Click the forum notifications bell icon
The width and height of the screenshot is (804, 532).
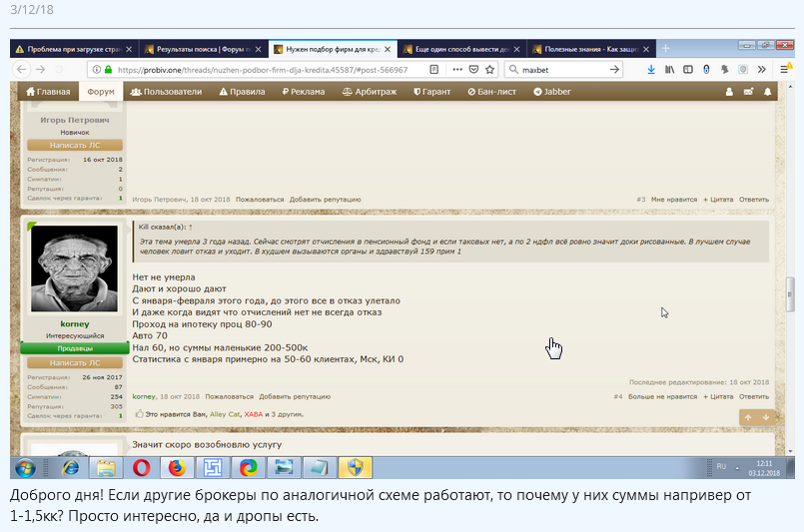pos(767,91)
